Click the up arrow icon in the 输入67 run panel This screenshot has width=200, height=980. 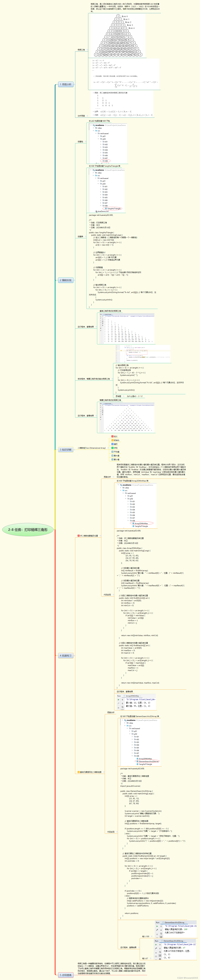pos(160,945)
